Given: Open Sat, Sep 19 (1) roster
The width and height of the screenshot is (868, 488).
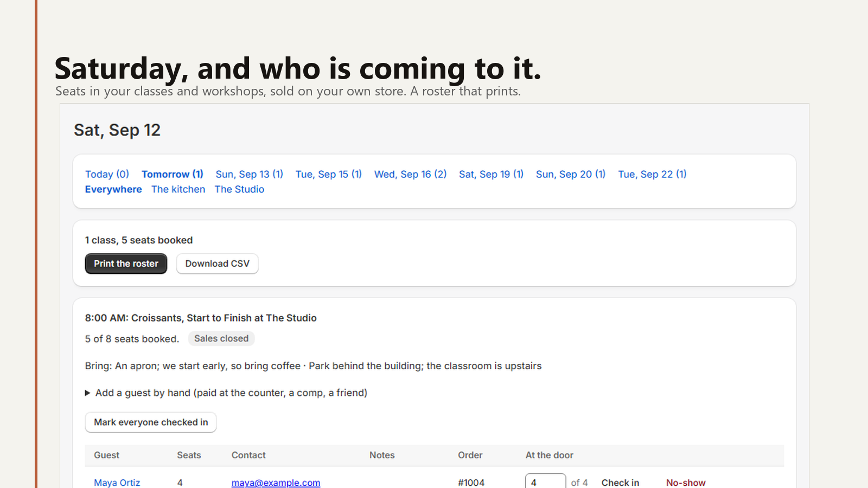Looking at the screenshot, I should coord(491,174).
